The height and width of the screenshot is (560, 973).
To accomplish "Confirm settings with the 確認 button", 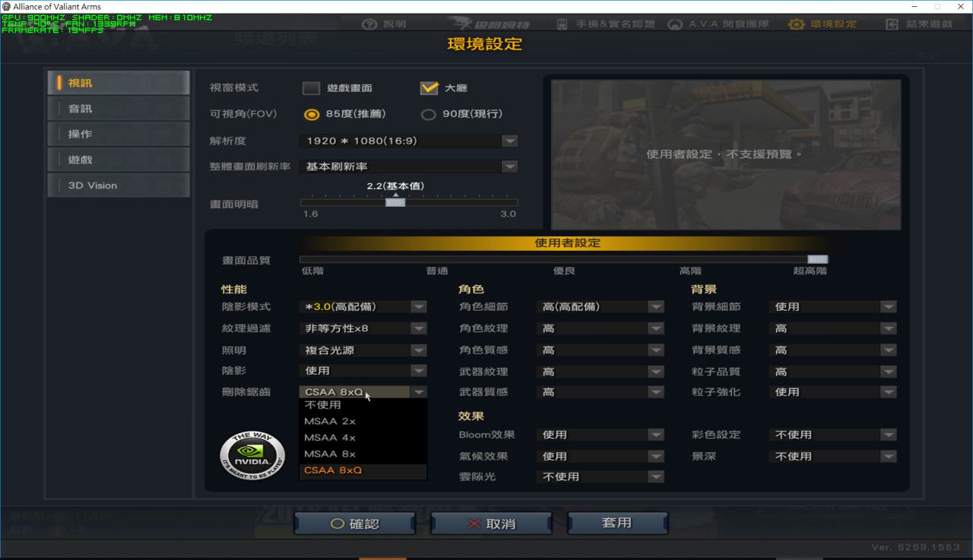I will coord(355,524).
